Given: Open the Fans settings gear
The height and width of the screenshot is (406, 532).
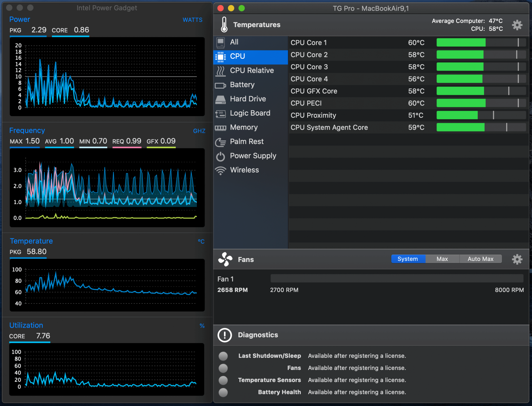Looking at the screenshot, I should [x=517, y=259].
